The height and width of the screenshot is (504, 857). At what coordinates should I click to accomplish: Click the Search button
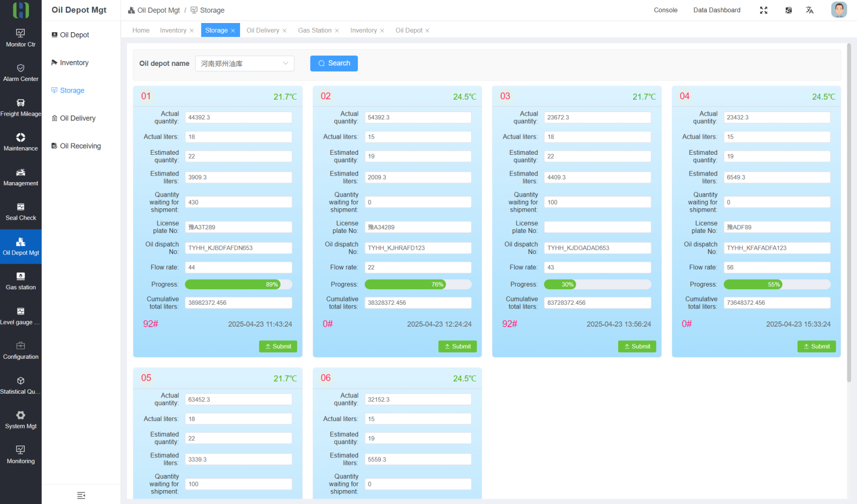(x=334, y=63)
